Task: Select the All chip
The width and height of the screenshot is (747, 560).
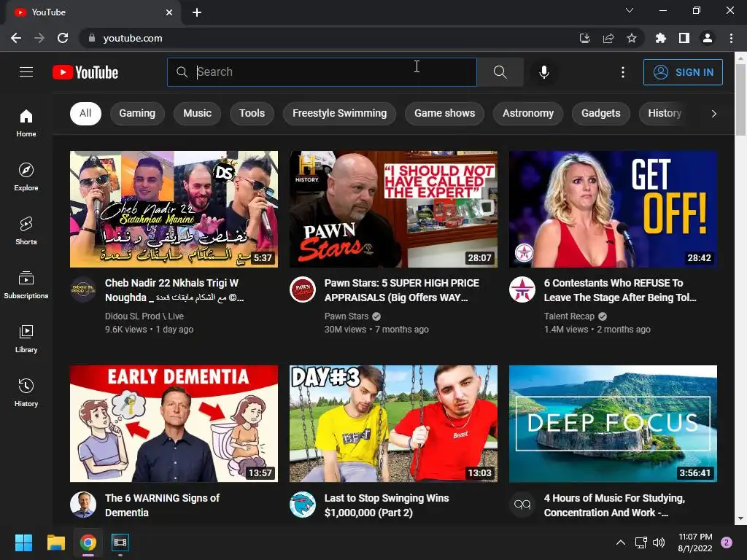Action: coord(86,113)
